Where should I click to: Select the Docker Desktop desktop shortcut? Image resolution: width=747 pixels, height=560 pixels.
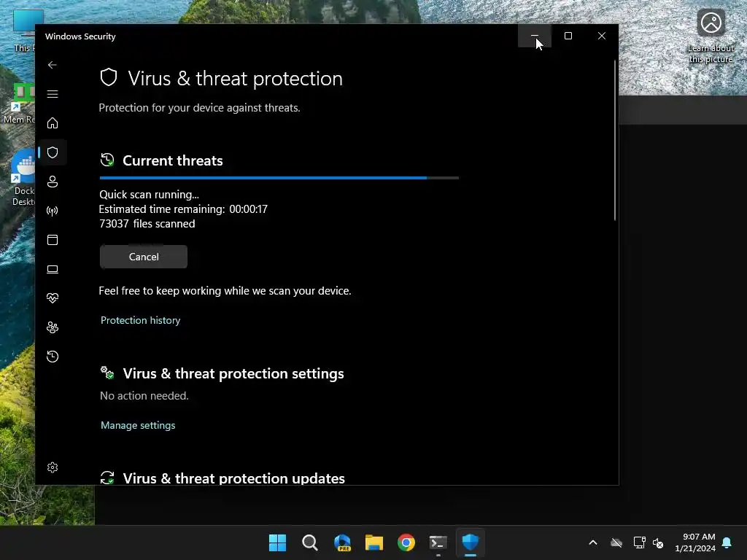point(23,179)
